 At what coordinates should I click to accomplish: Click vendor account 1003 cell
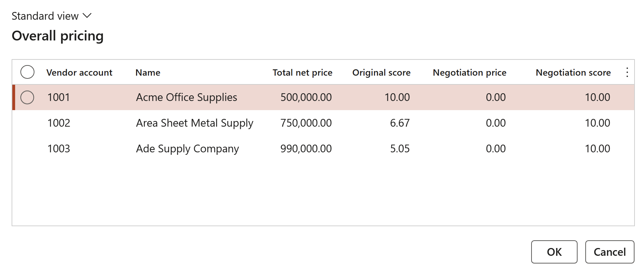click(x=59, y=149)
